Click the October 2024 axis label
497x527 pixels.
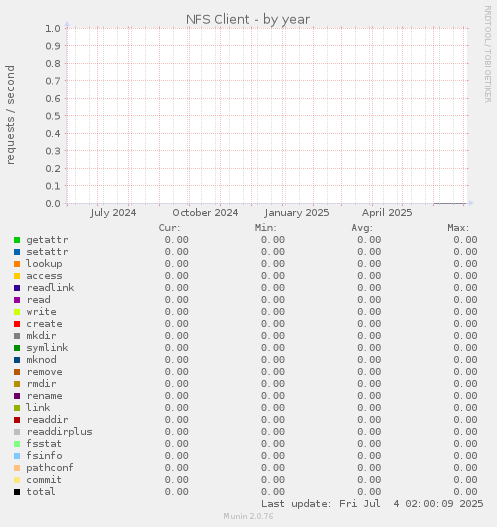coord(205,213)
